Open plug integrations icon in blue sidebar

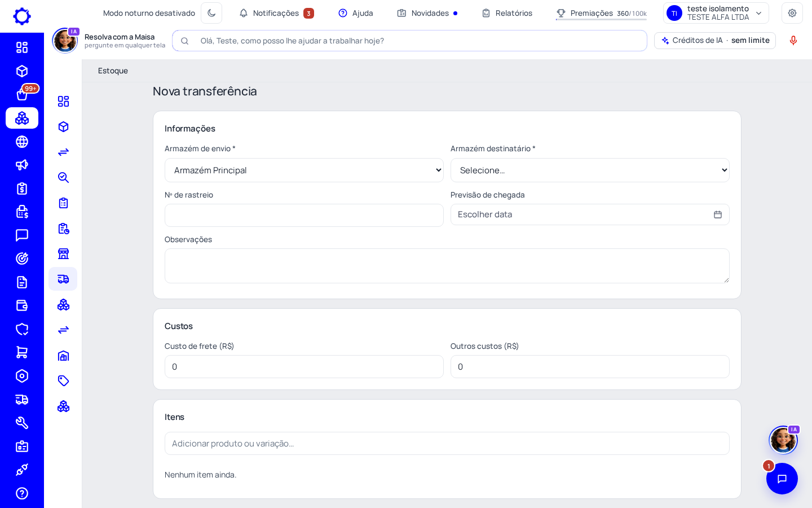pos(22,470)
